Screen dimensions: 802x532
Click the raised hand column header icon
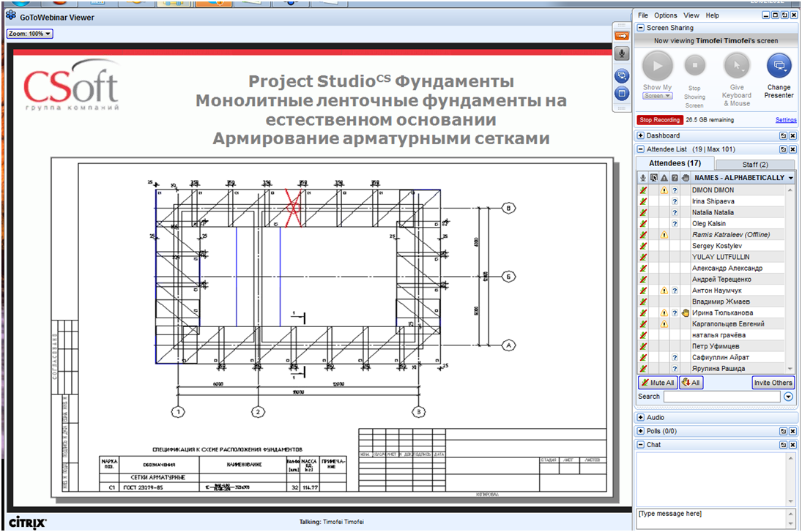[686, 178]
